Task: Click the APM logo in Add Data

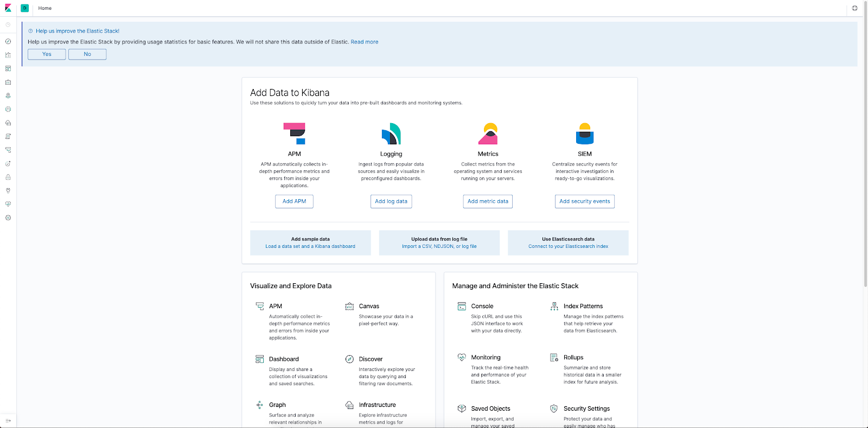Action: coord(295,133)
